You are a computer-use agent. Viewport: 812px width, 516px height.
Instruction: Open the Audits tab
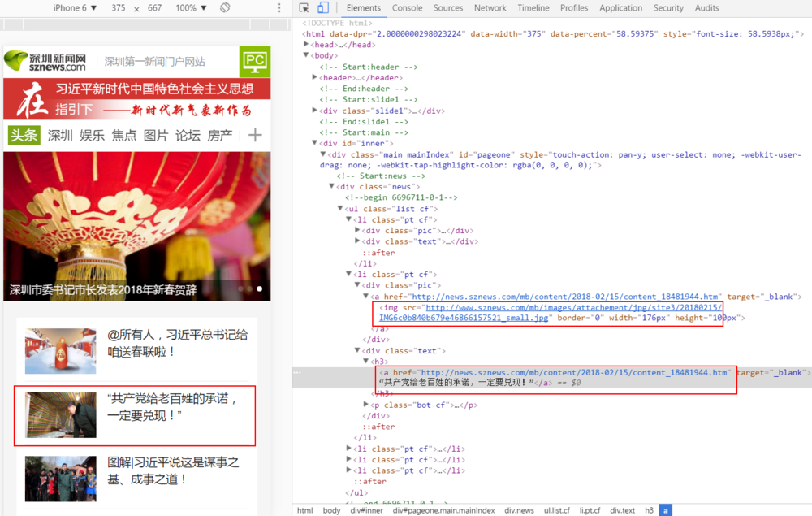pos(706,8)
